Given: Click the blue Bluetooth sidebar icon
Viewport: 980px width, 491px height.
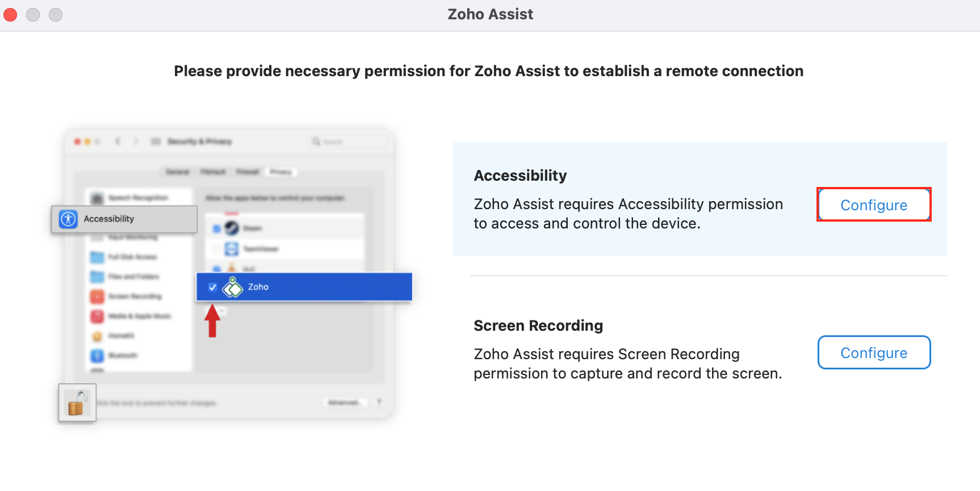Looking at the screenshot, I should (x=97, y=356).
